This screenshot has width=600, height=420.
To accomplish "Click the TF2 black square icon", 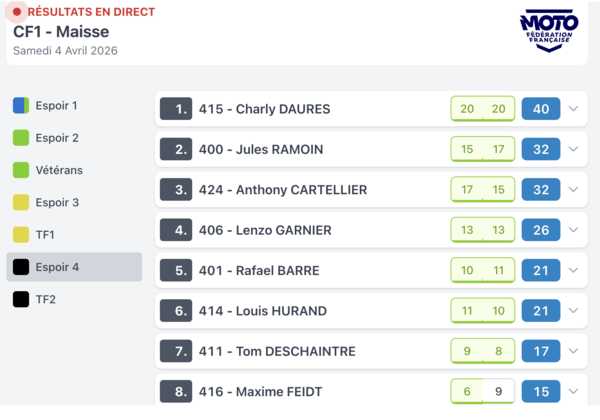I will coord(20,299).
